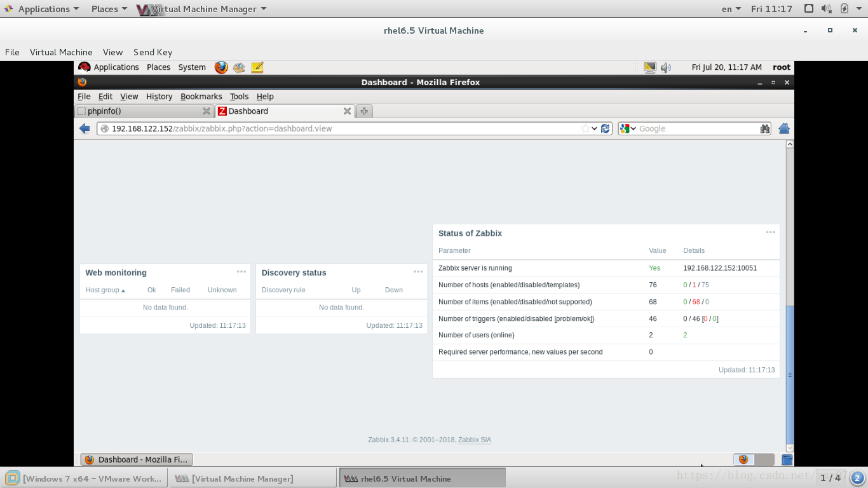Go back with Firefox back arrow
Image resolution: width=868 pixels, height=488 pixels.
(x=85, y=128)
